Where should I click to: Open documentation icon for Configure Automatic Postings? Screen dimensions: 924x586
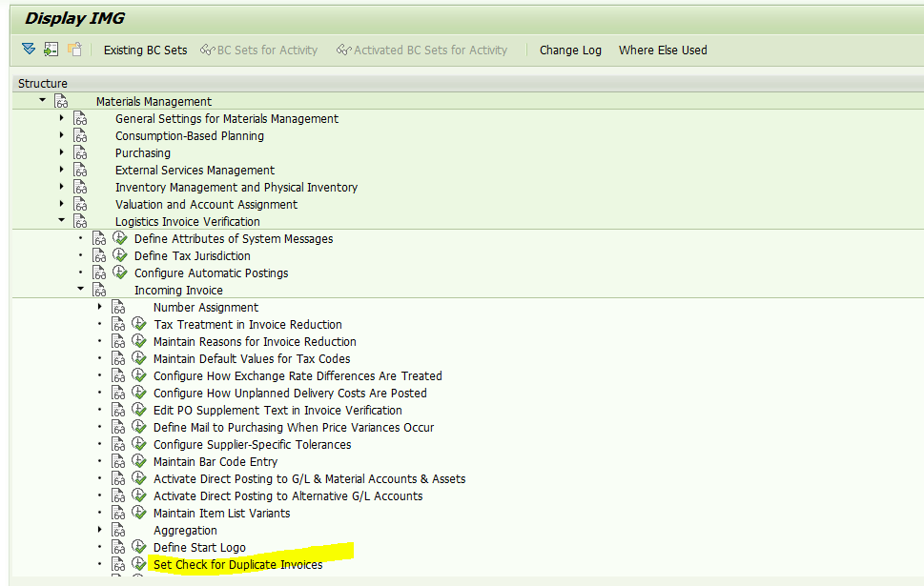tap(100, 273)
